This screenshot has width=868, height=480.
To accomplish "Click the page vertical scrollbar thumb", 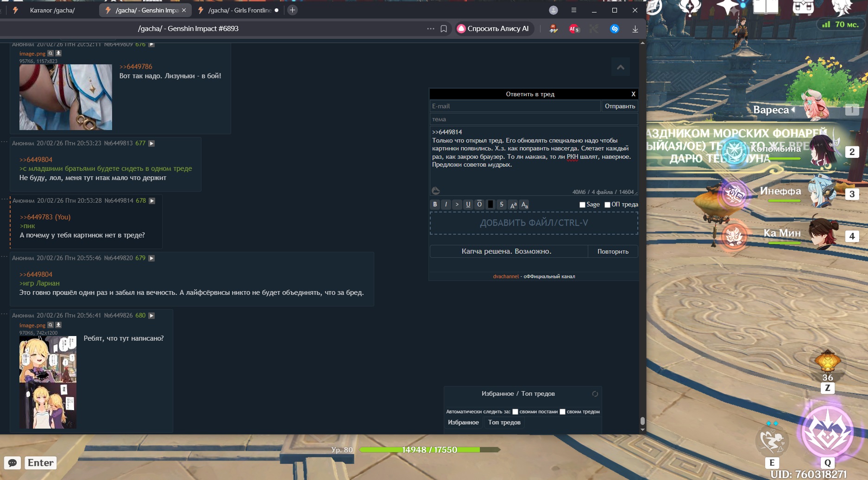I will [x=642, y=421].
